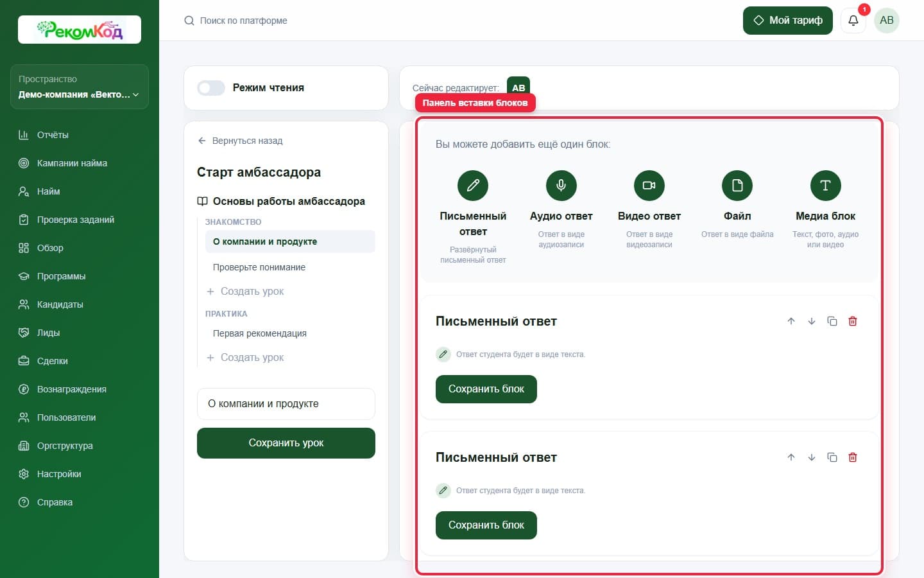This screenshot has height=578, width=924.
Task: Click the Пользователи users icon
Action: [24, 417]
